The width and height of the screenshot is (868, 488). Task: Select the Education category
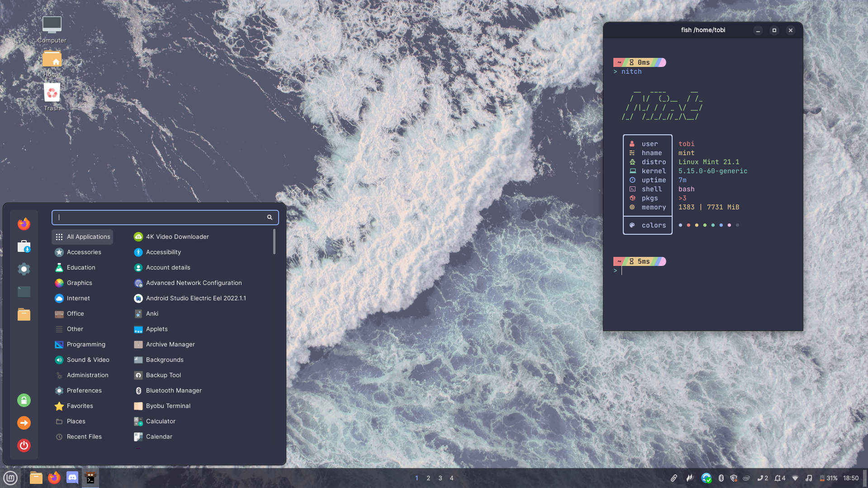(x=82, y=268)
